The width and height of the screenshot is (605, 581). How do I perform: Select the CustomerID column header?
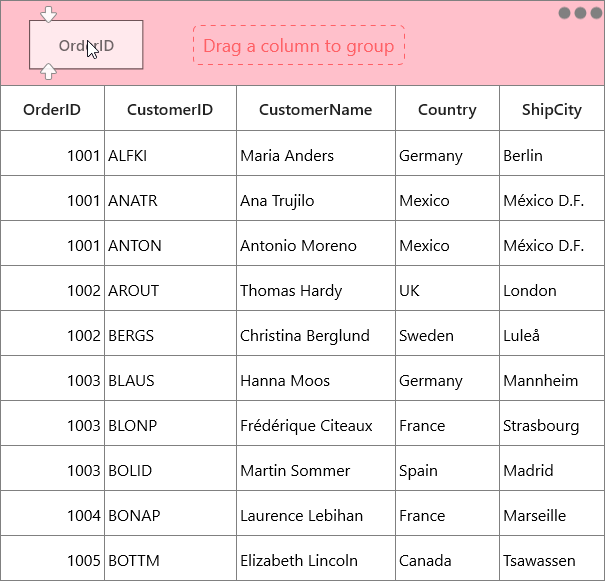[x=170, y=108]
